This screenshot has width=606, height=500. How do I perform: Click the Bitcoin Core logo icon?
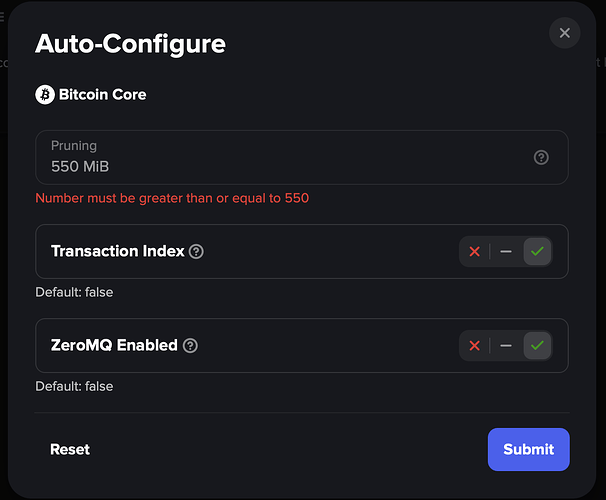click(x=45, y=95)
